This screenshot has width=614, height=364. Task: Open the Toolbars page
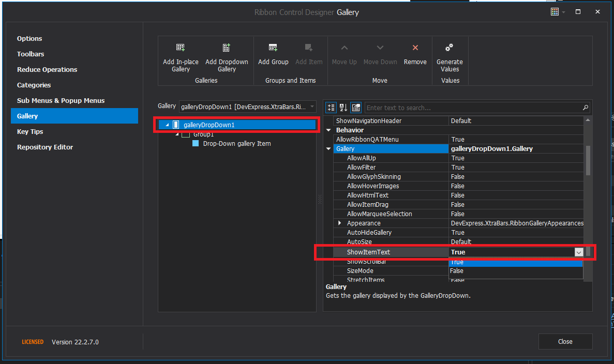(x=31, y=54)
